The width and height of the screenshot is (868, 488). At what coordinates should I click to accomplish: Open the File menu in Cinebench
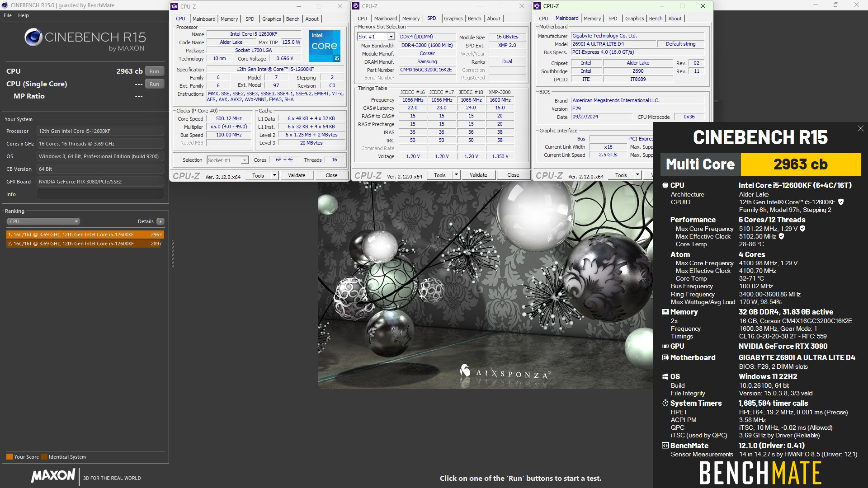[x=8, y=15]
